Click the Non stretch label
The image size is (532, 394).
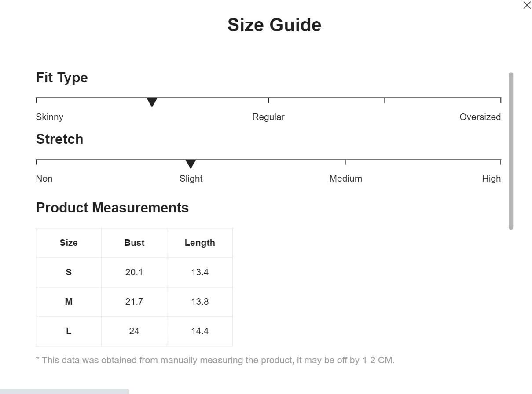click(x=44, y=179)
